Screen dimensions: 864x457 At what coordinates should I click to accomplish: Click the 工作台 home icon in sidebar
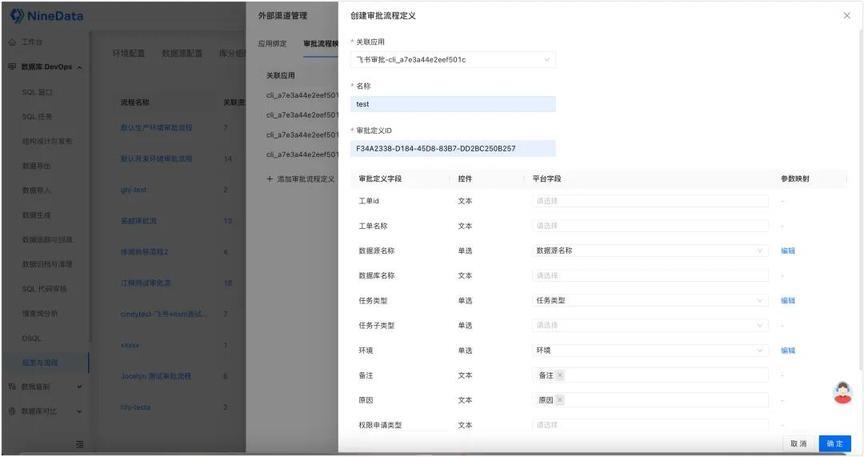(x=12, y=42)
